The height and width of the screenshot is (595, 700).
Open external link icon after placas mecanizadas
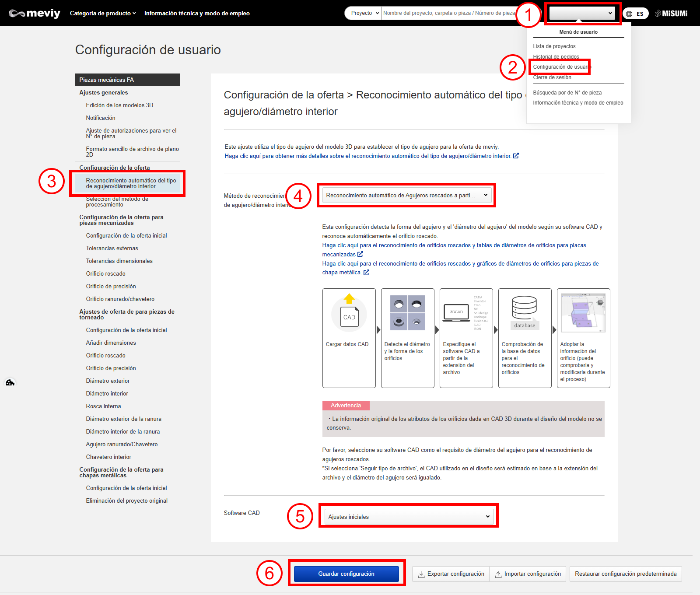pyautogui.click(x=360, y=254)
